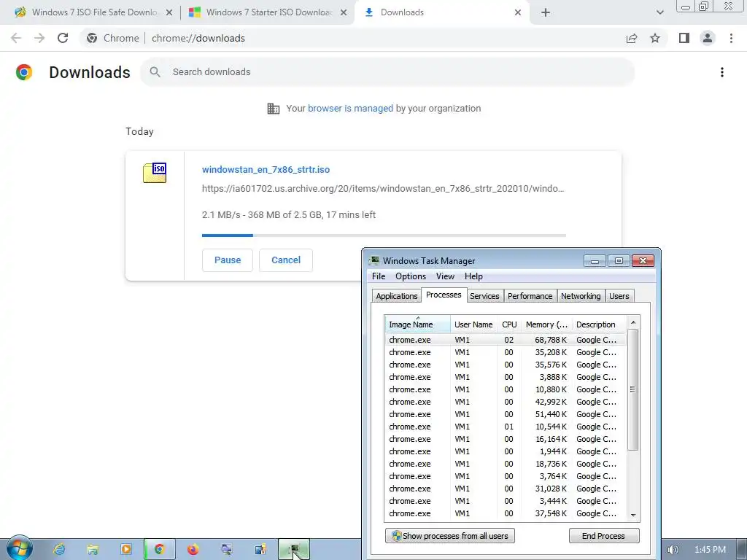
Task: Cancel the ISO download
Action: click(x=286, y=260)
